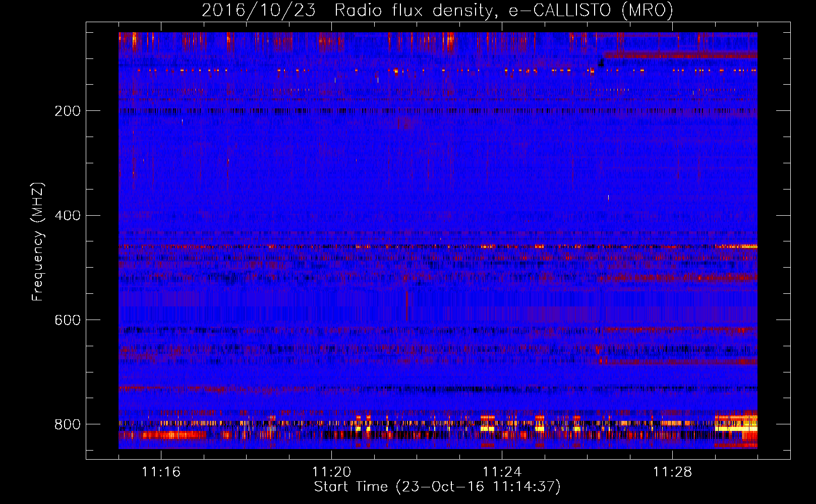Image resolution: width=816 pixels, height=504 pixels.
Task: Click the 800 frequency tick label
Action: click(x=68, y=424)
